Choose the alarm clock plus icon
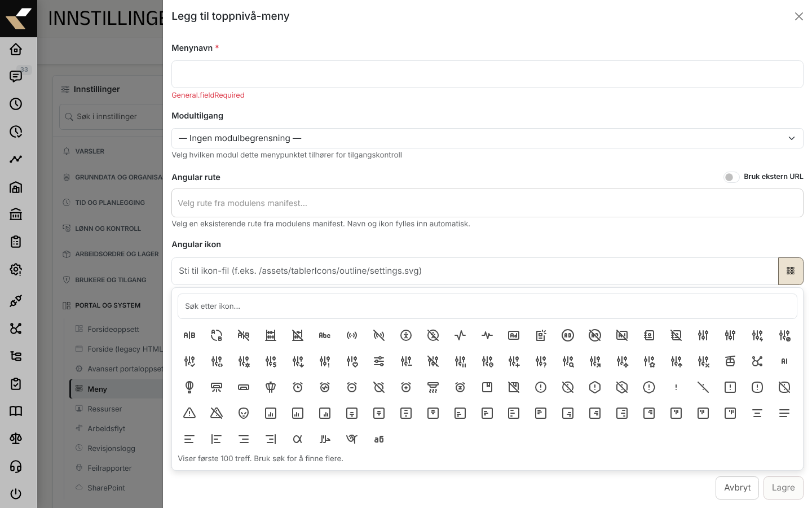 (x=406, y=387)
